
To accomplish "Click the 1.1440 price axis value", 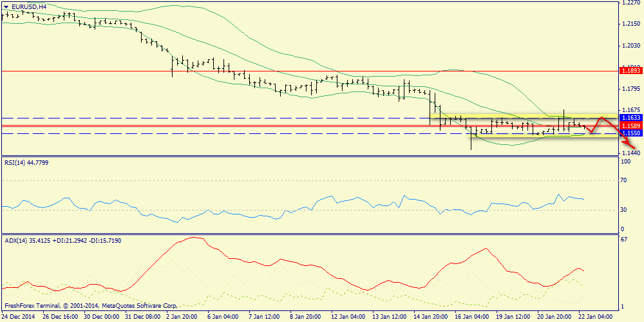I will 632,153.
